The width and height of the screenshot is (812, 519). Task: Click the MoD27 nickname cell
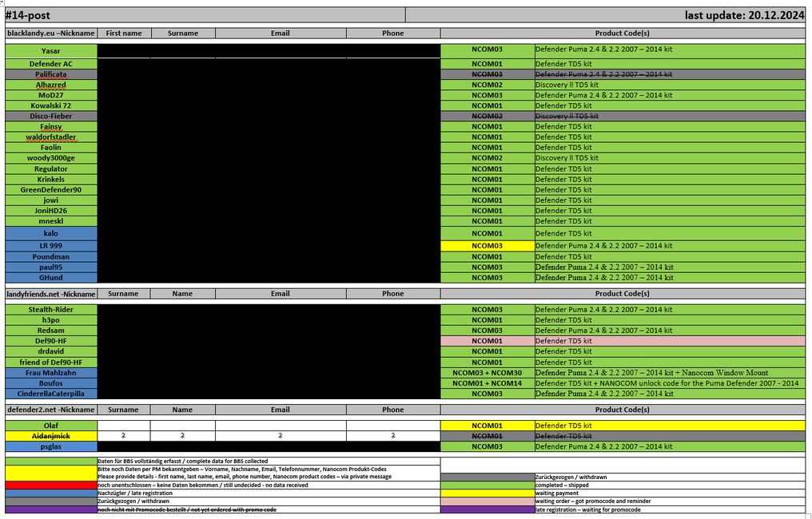[51, 95]
